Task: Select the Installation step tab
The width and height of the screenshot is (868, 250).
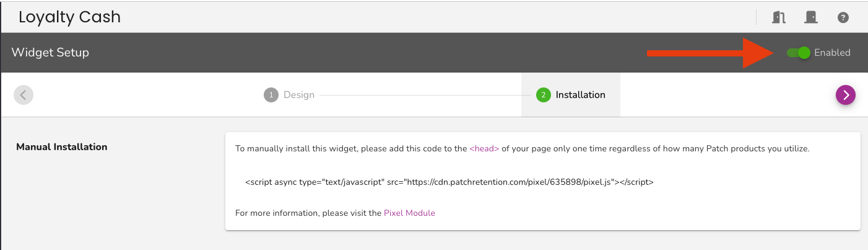Action: [x=570, y=95]
